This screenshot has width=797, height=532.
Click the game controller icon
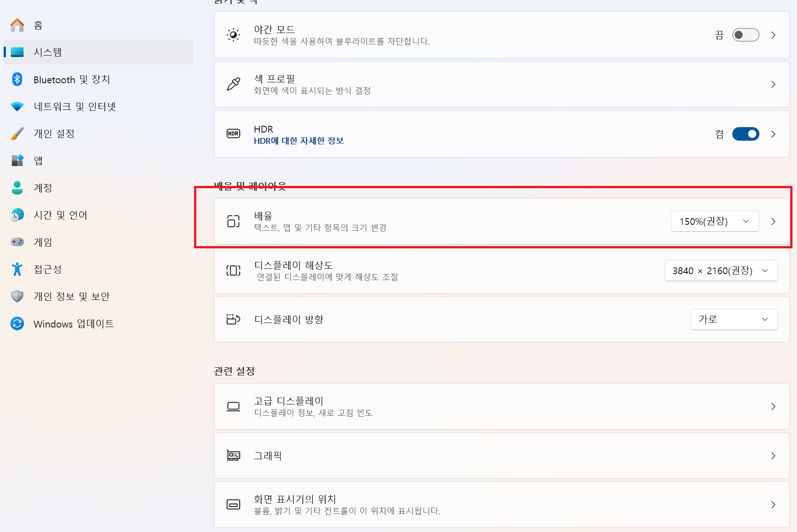point(17,242)
